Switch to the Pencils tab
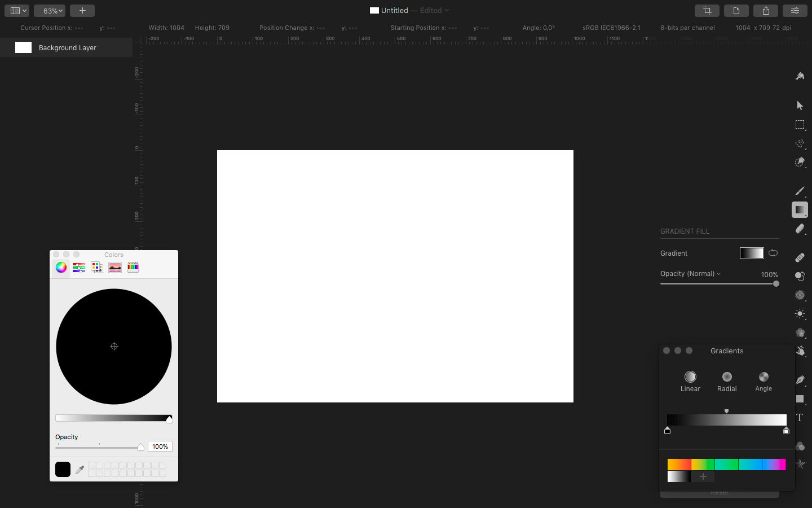 [133, 268]
